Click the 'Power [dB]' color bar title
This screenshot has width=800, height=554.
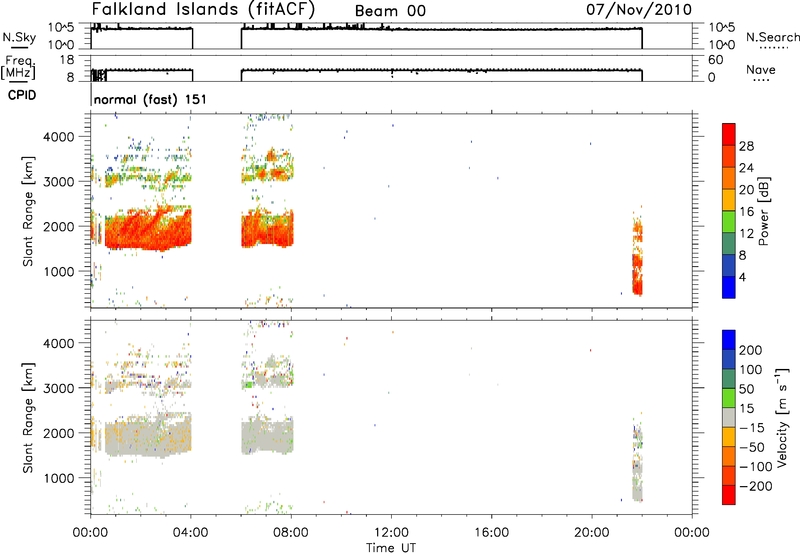pyautogui.click(x=763, y=211)
